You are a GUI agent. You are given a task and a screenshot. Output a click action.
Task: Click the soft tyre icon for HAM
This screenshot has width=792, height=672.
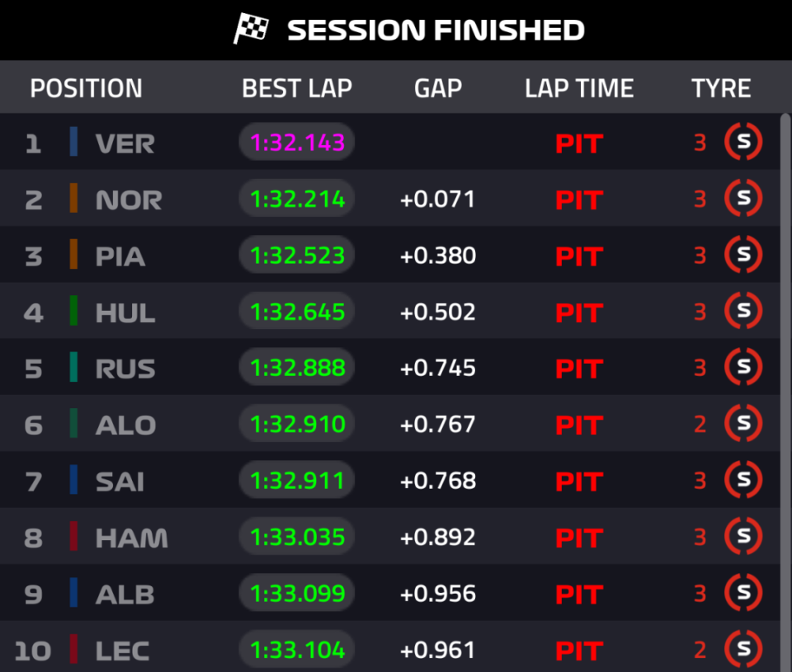pyautogui.click(x=742, y=537)
